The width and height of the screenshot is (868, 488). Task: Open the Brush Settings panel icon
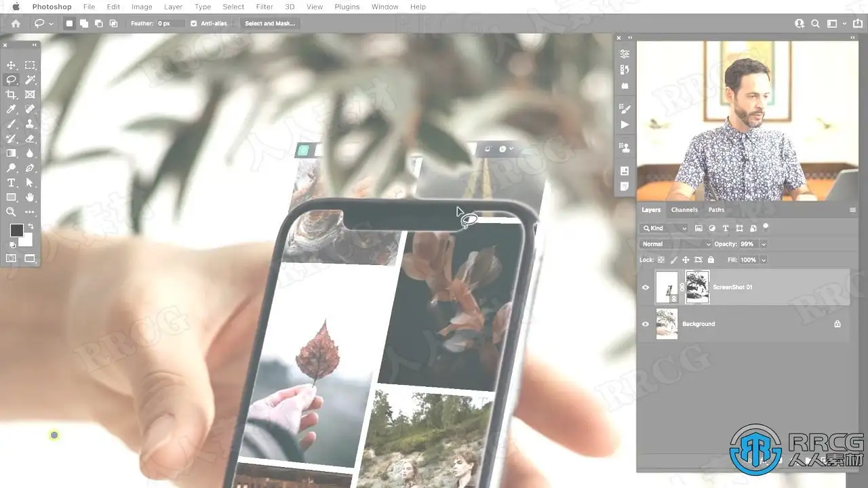(625, 108)
